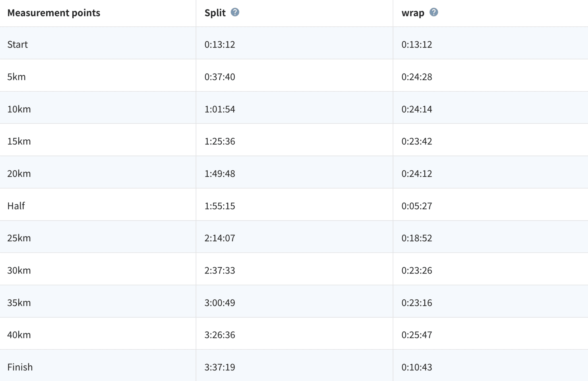The height and width of the screenshot is (381, 588).
Task: Select the 40km wrap time 0:25:47
Action: [417, 335]
